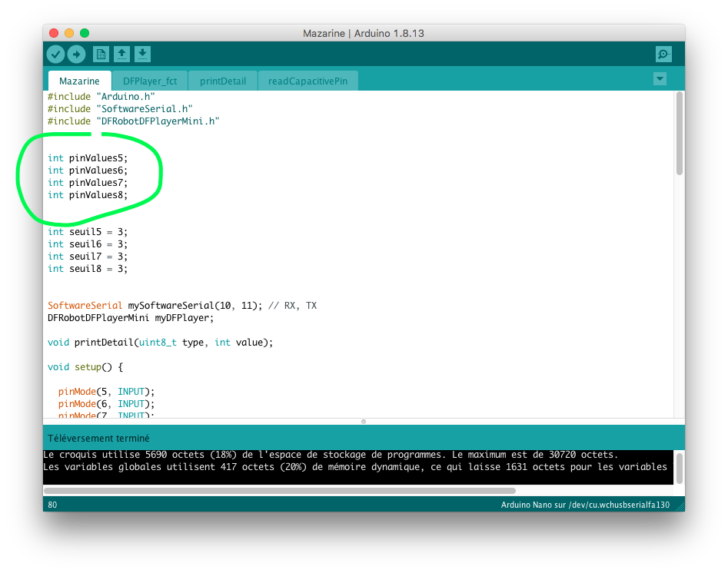Click the editor vertical scrollbar thumb
Viewport: 728px width, 573px height.
679,134
